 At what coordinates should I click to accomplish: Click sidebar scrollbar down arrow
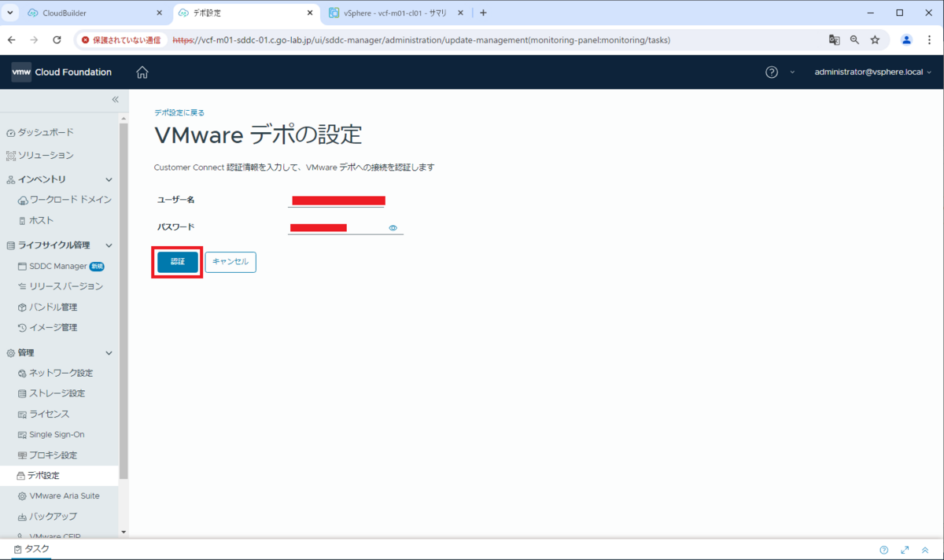click(124, 532)
